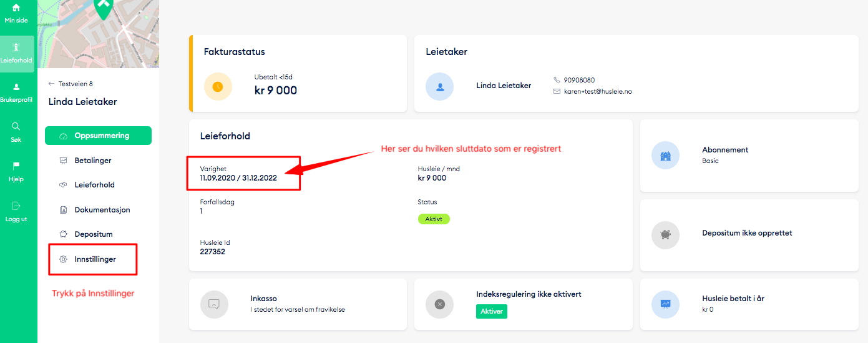Image resolution: width=868 pixels, height=343 pixels.
Task: Click the Depositum piggy bank icon
Action: [665, 235]
